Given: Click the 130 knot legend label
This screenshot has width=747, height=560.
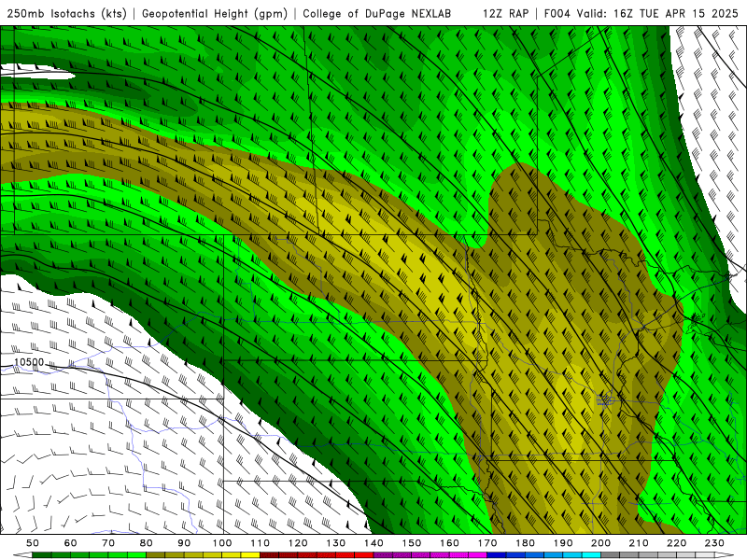Looking at the screenshot, I should 336,543.
